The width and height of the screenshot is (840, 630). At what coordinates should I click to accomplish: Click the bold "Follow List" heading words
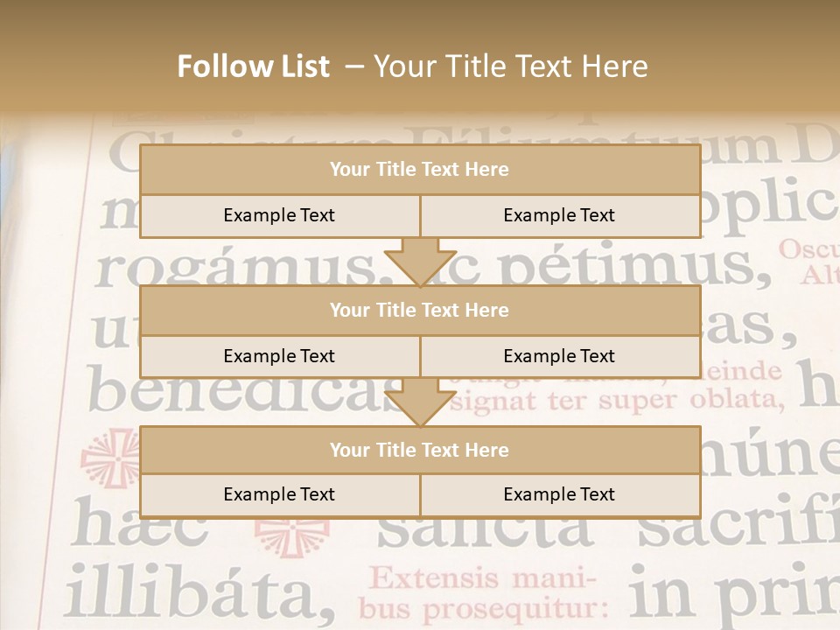click(x=254, y=66)
